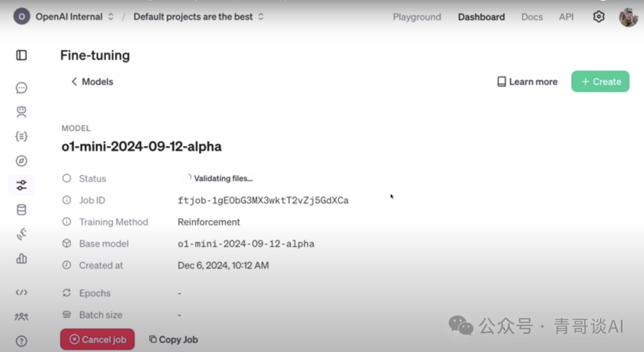Go back to Models list

(92, 82)
